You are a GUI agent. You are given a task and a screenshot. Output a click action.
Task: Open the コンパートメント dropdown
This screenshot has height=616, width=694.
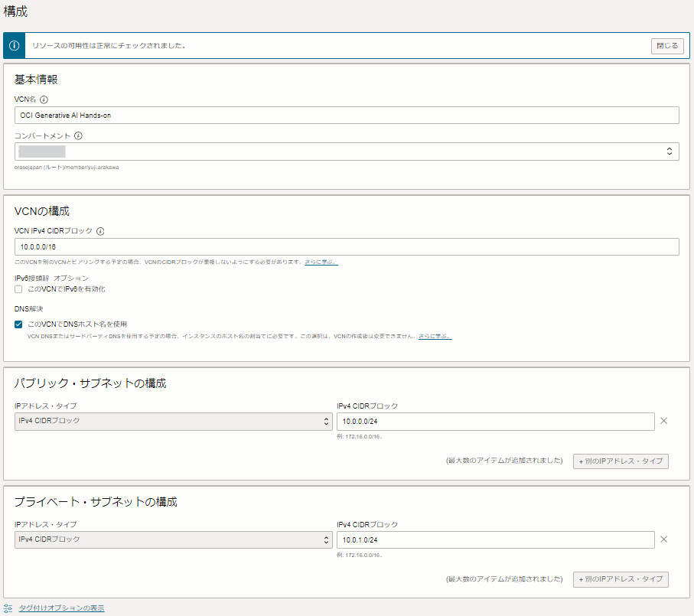point(347,152)
